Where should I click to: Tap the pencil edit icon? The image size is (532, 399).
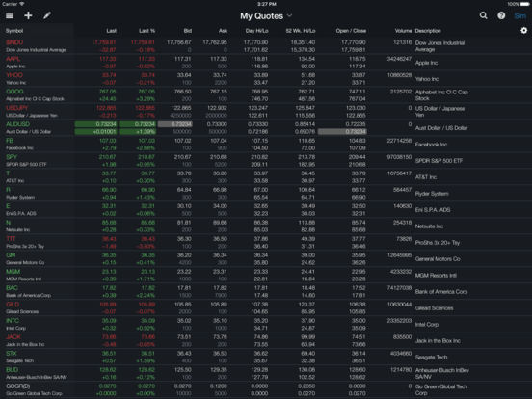tap(47, 15)
